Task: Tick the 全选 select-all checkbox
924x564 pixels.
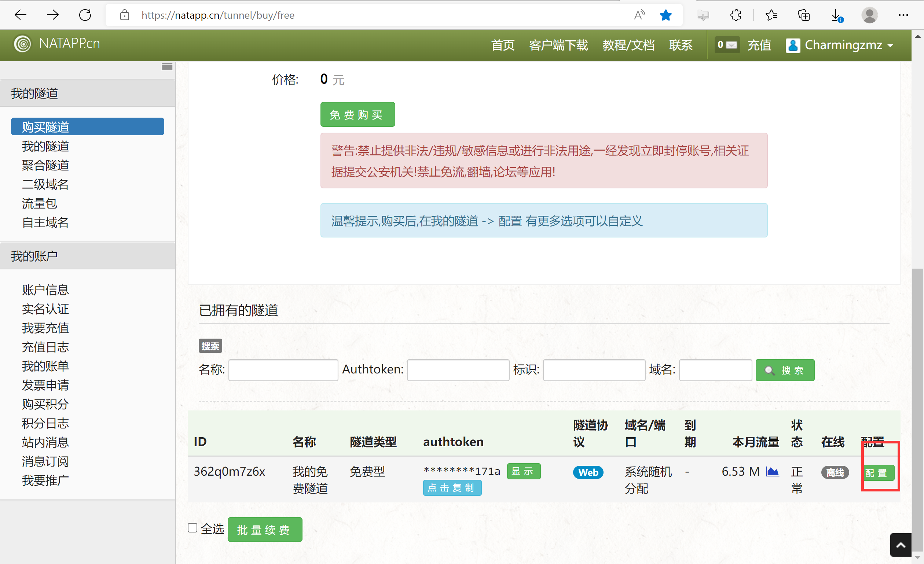Action: 192,528
